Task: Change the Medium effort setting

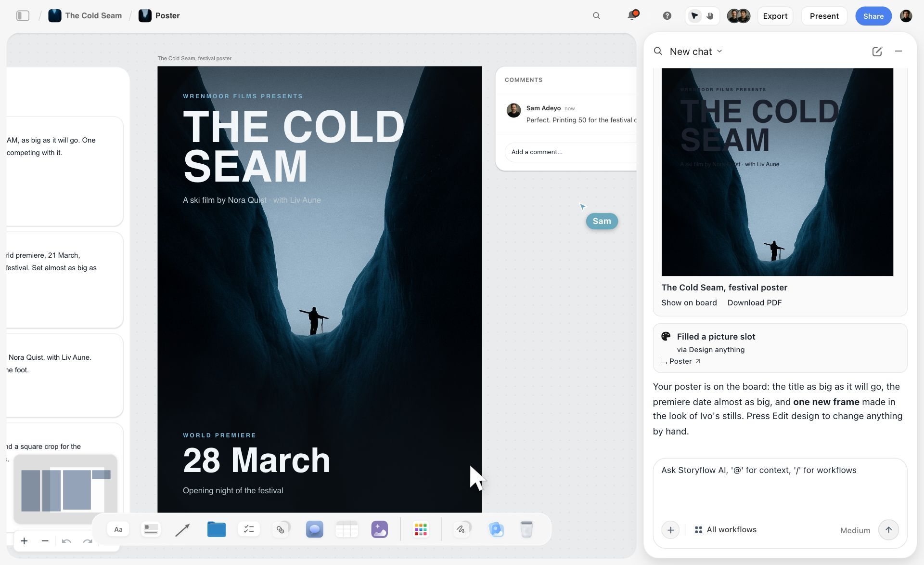Action: tap(855, 530)
